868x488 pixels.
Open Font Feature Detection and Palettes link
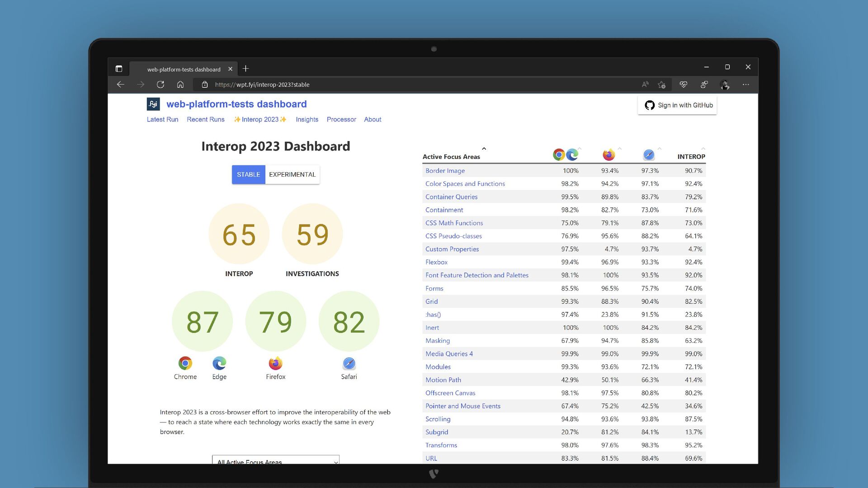coord(477,275)
